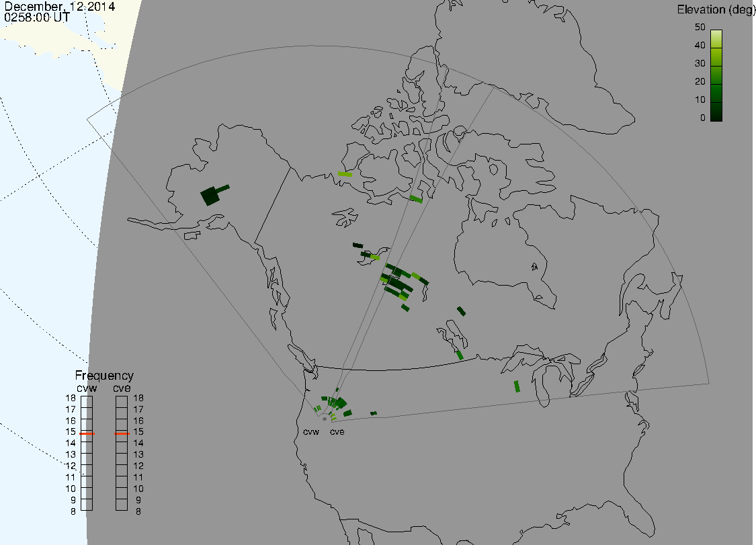Image resolution: width=756 pixels, height=545 pixels.
Task: Click the 17 label beside the cve bar
Action: click(138, 409)
